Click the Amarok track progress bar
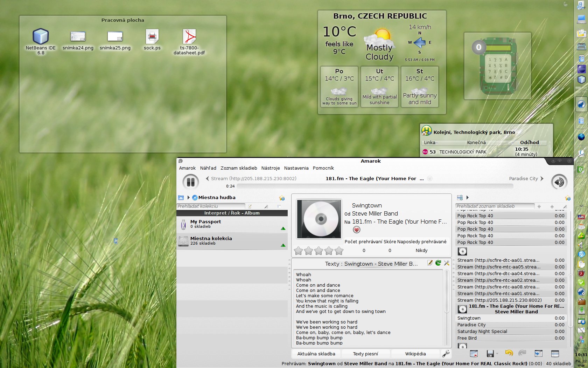The image size is (588, 368). tap(375, 186)
